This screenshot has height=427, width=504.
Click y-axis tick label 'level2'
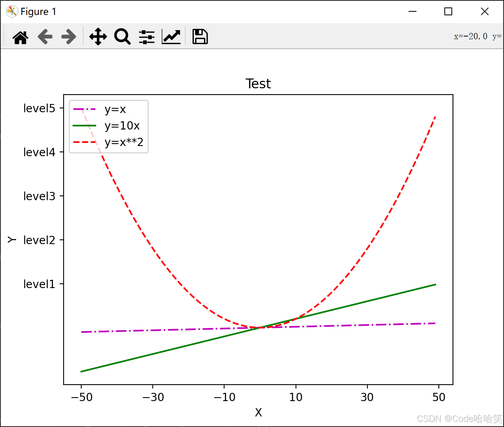[x=39, y=240]
